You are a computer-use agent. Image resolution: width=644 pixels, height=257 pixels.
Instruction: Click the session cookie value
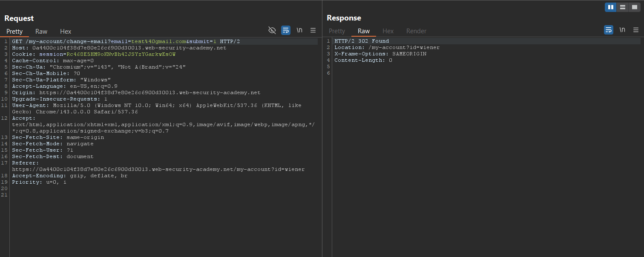pos(121,54)
